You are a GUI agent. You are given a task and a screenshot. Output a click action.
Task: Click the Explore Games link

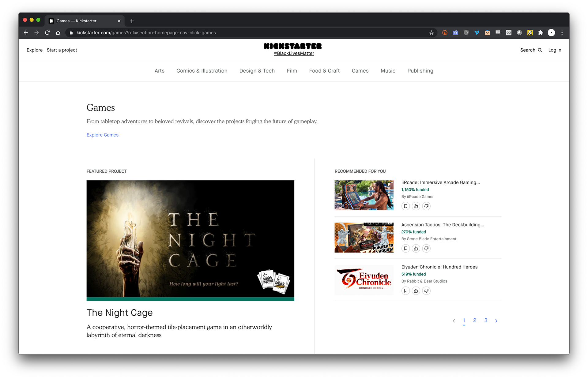click(x=102, y=135)
